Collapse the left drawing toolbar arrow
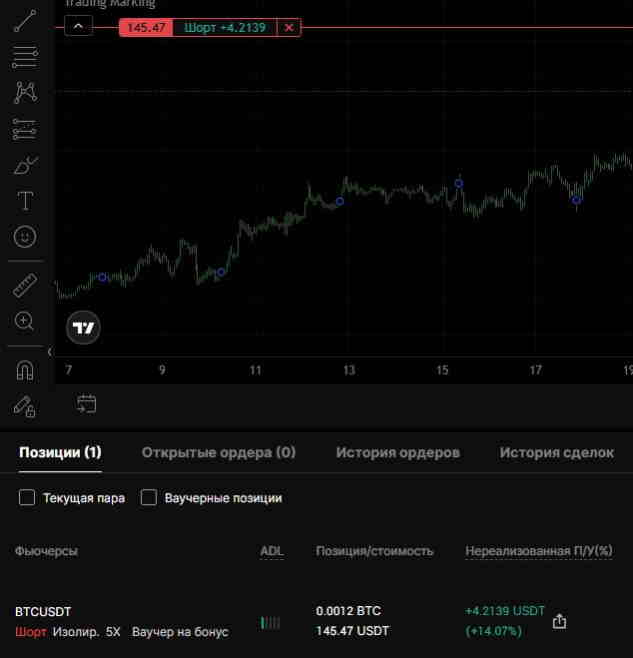This screenshot has width=633, height=658. pyautogui.click(x=50, y=352)
